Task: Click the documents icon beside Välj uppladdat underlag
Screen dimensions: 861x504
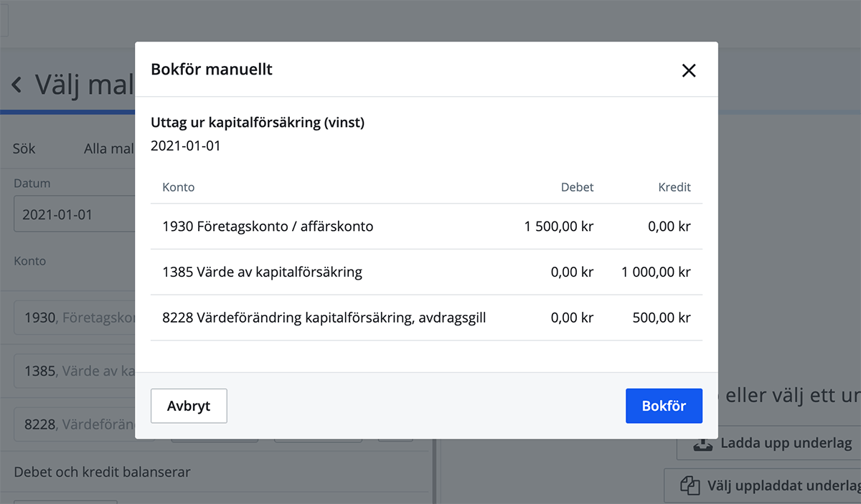Action: click(x=691, y=485)
